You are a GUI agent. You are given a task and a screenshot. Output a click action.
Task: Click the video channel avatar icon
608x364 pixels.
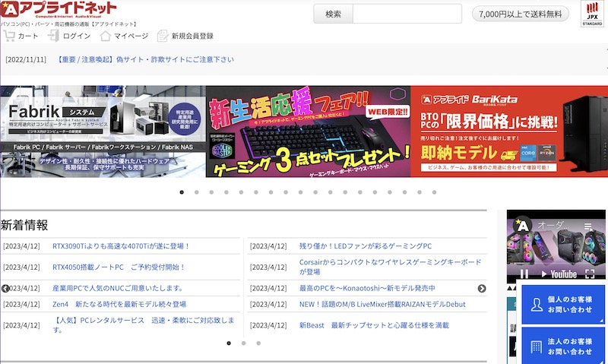coord(522,225)
